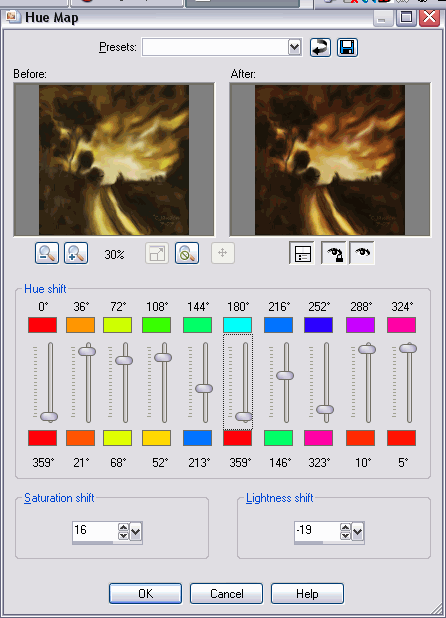Click the After preview image
The height and width of the screenshot is (618, 446).
click(x=330, y=160)
